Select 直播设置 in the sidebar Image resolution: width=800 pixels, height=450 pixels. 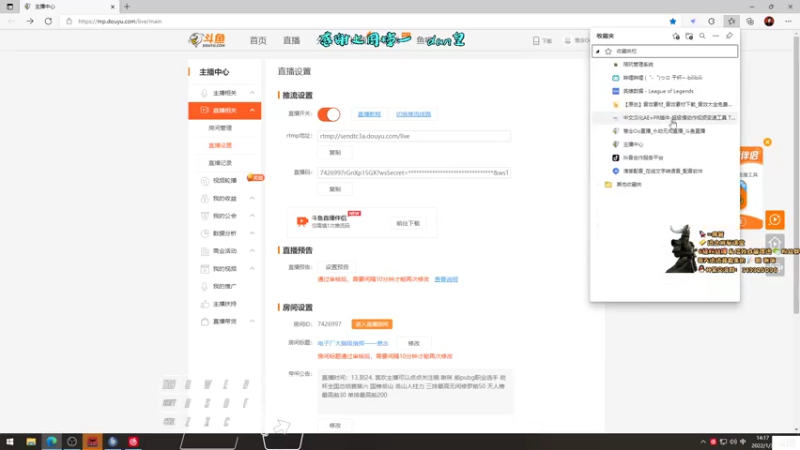[220, 145]
